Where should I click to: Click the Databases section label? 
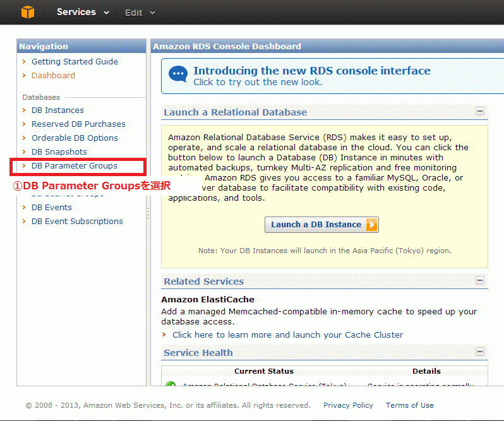(x=41, y=97)
